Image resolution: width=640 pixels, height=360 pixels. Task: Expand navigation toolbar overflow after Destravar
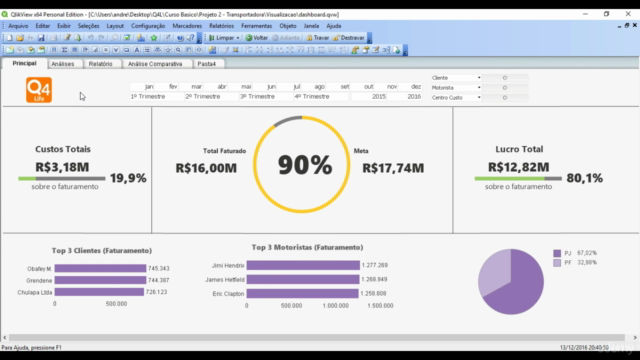(369, 38)
